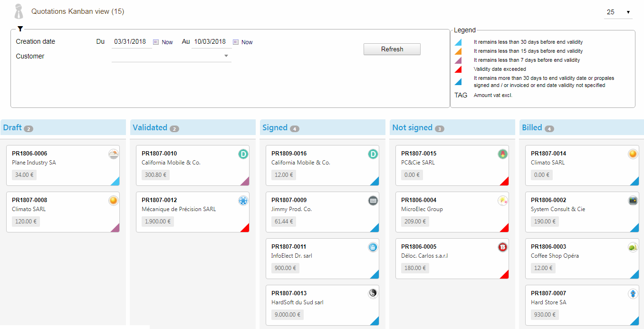
Task: Click the Déloc. Carlos red B logo
Action: click(x=503, y=247)
